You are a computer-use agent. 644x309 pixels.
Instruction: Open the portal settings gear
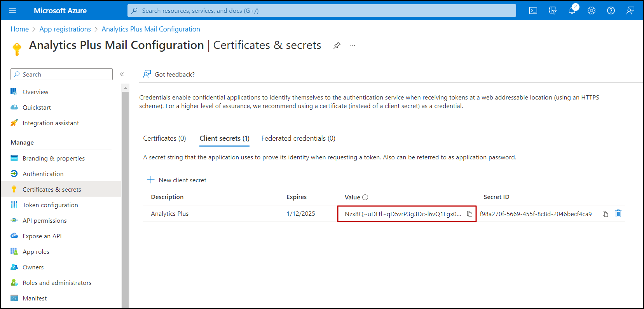click(592, 10)
